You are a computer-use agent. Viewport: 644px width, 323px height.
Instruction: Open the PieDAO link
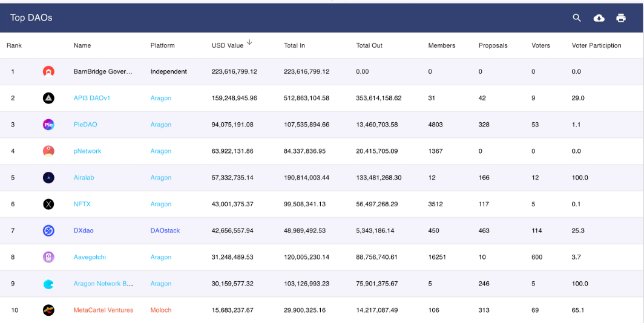tap(85, 125)
